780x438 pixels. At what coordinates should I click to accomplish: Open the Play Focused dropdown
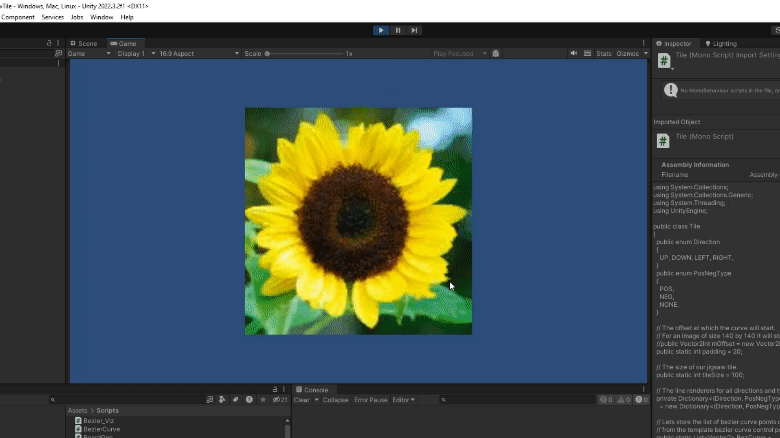tap(459, 53)
